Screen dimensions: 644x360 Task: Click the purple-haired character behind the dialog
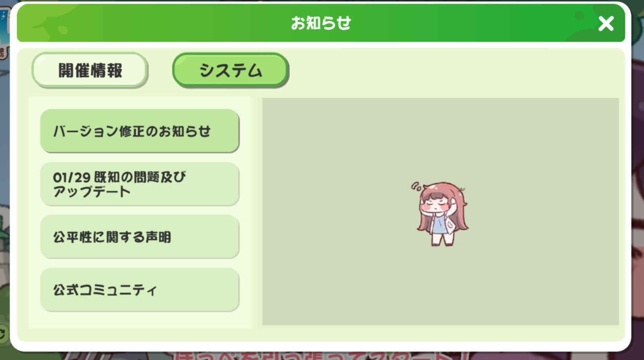[638, 196]
